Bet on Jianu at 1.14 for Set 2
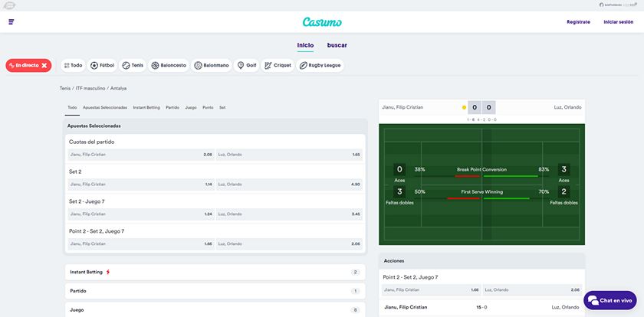Viewport: 644px width, 317px height. (x=141, y=185)
